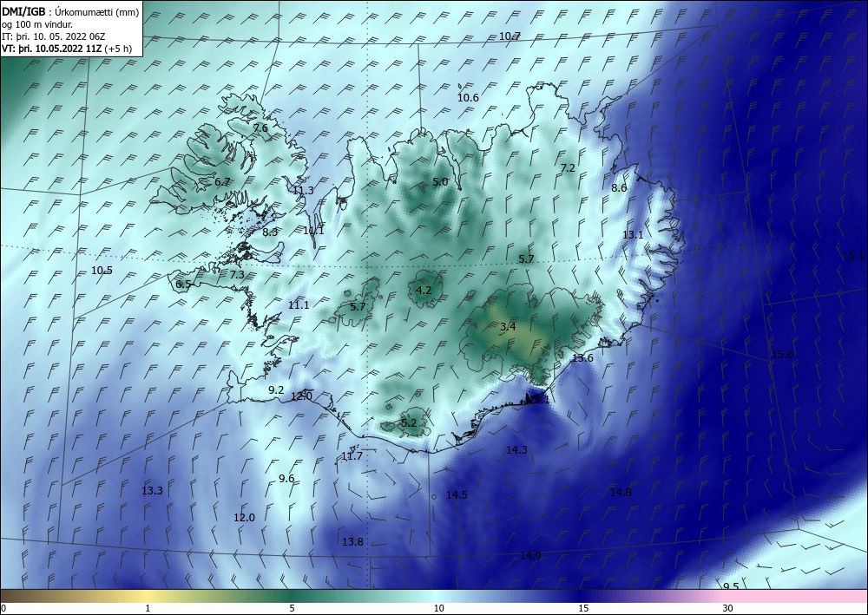Select the 15.6 value label
This screenshot has height=615, width=868.
point(782,355)
